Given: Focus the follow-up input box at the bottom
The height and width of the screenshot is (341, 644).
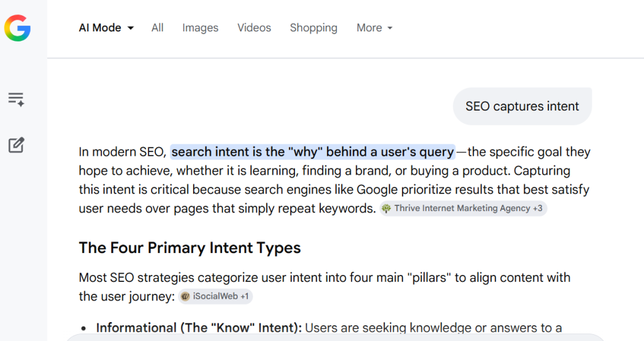Looking at the screenshot, I should pyautogui.click(x=333, y=337).
